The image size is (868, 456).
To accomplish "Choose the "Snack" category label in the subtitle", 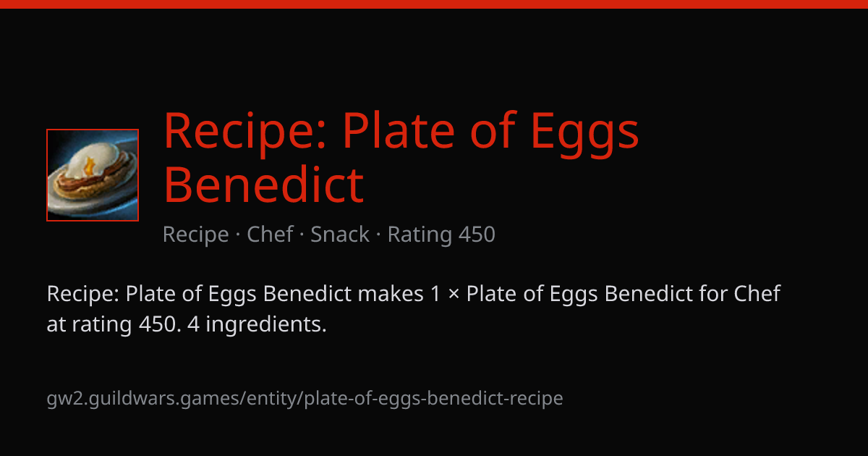I will click(340, 235).
